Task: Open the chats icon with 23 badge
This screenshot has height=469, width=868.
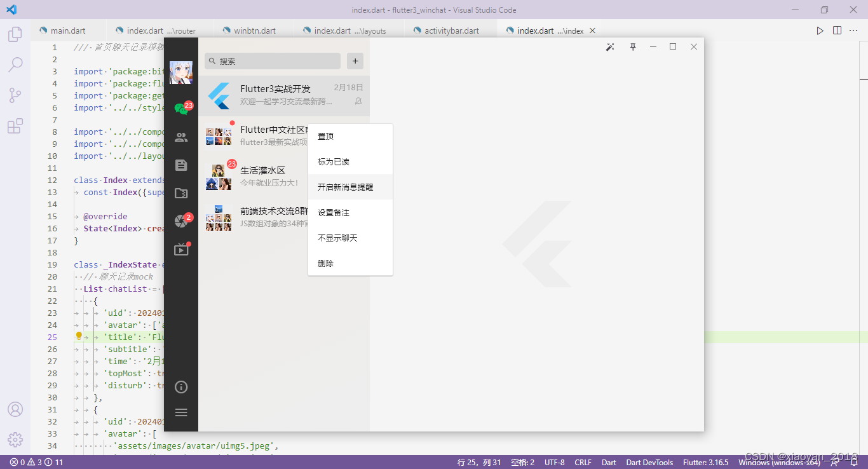Action: click(x=182, y=109)
